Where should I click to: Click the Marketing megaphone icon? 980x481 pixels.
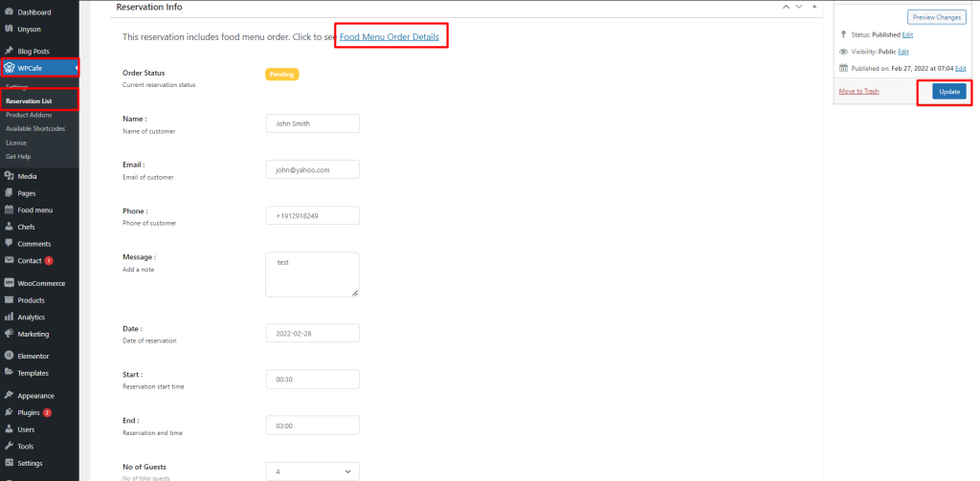click(x=10, y=334)
